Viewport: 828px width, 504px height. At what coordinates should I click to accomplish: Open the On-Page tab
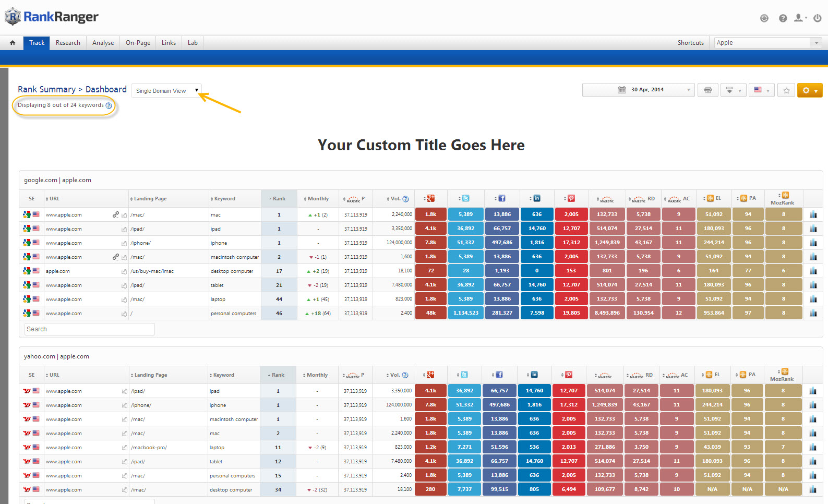138,43
